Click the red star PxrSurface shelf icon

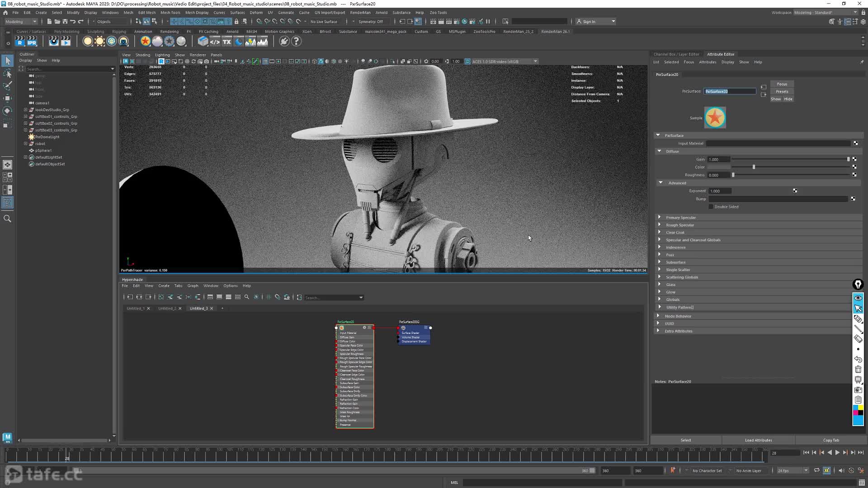tap(145, 42)
